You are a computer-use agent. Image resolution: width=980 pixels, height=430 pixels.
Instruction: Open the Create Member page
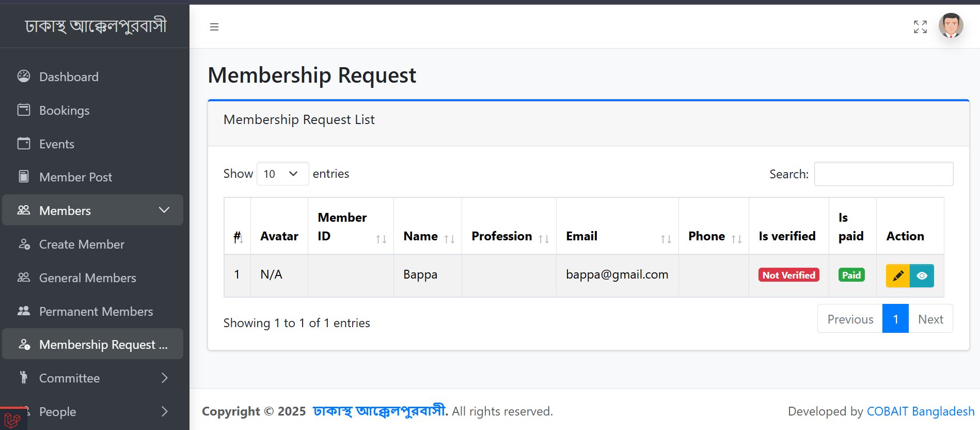82,244
